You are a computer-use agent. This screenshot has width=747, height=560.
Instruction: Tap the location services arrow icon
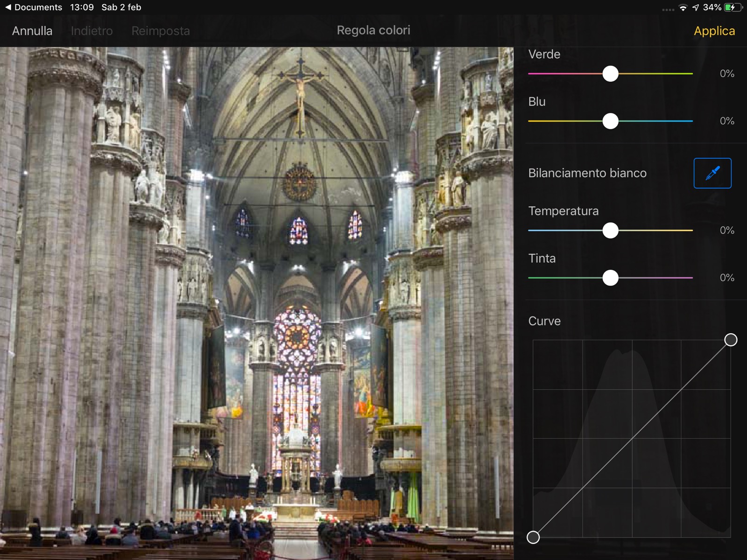click(696, 8)
